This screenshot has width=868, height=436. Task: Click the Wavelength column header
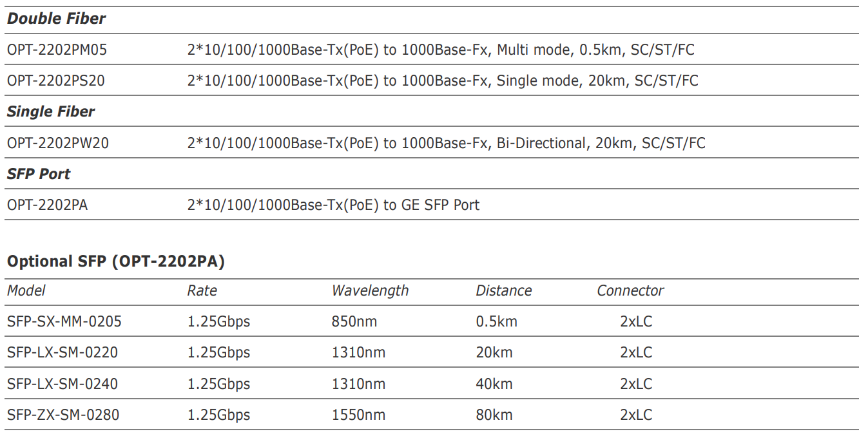pos(370,290)
